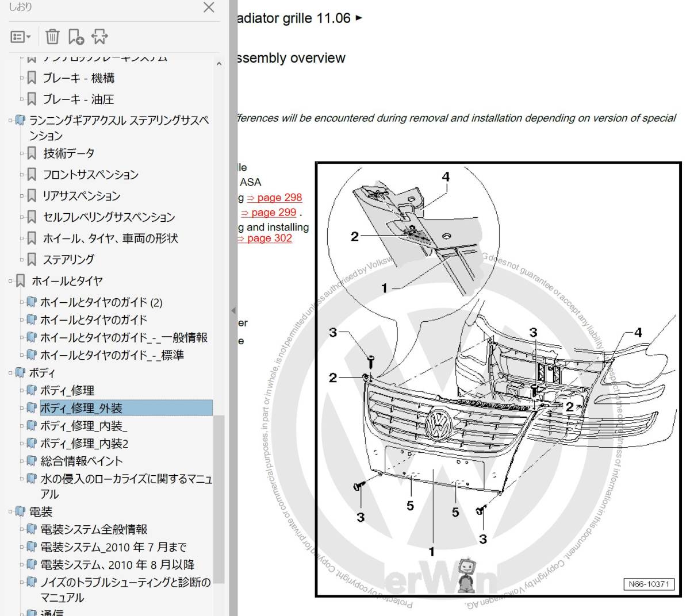Open the 電装システム全般情報 bookmark

coord(94,529)
